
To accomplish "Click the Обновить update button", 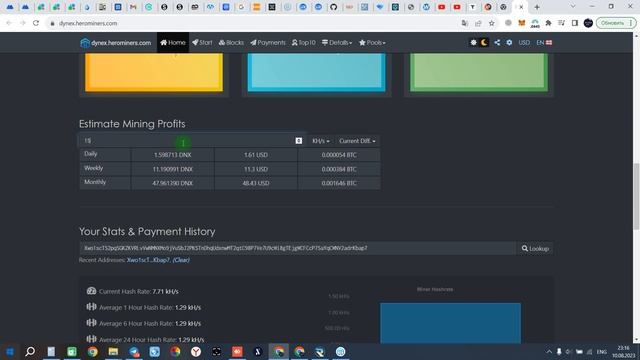I will (616, 23).
